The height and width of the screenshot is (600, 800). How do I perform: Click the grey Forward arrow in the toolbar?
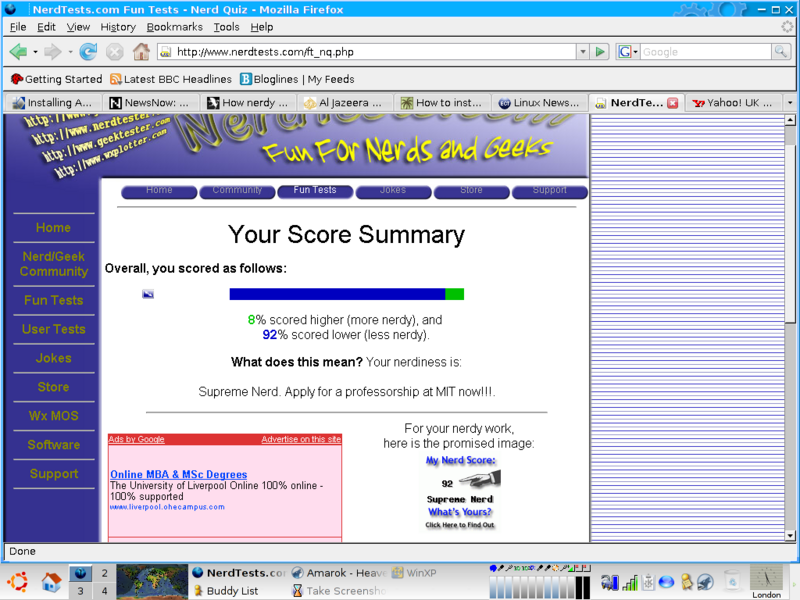pos(53,52)
